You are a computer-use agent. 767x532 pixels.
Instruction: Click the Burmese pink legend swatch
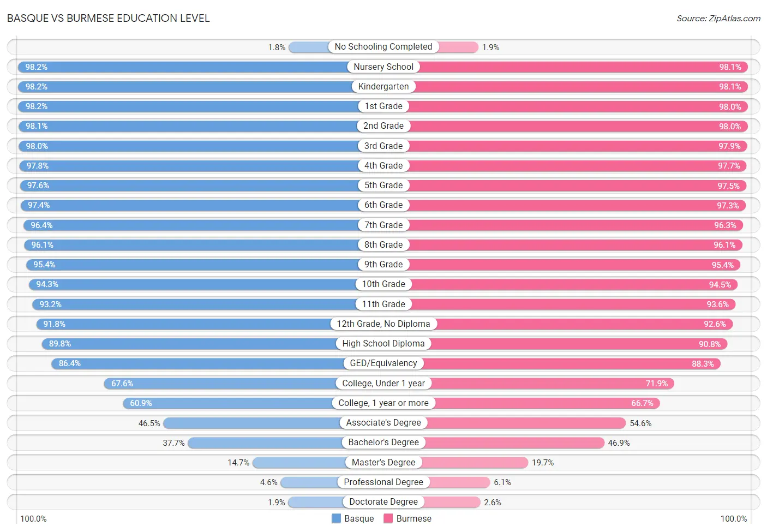[388, 518]
